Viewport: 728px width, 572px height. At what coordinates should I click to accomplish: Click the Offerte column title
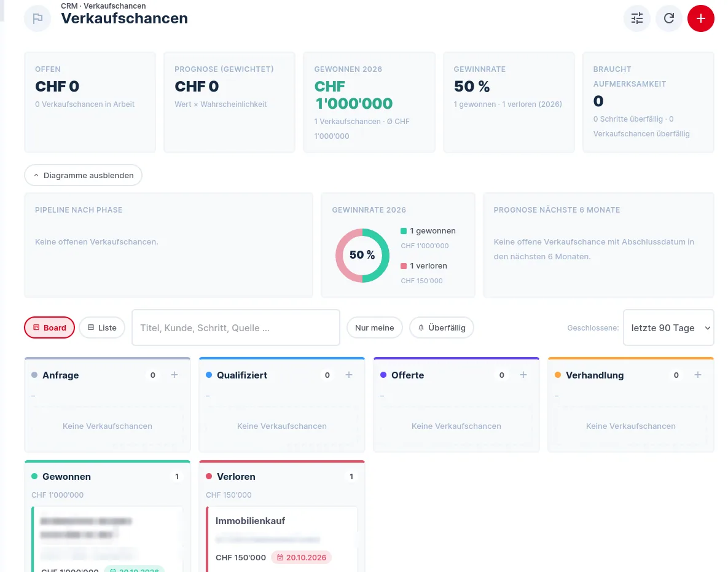pos(408,375)
